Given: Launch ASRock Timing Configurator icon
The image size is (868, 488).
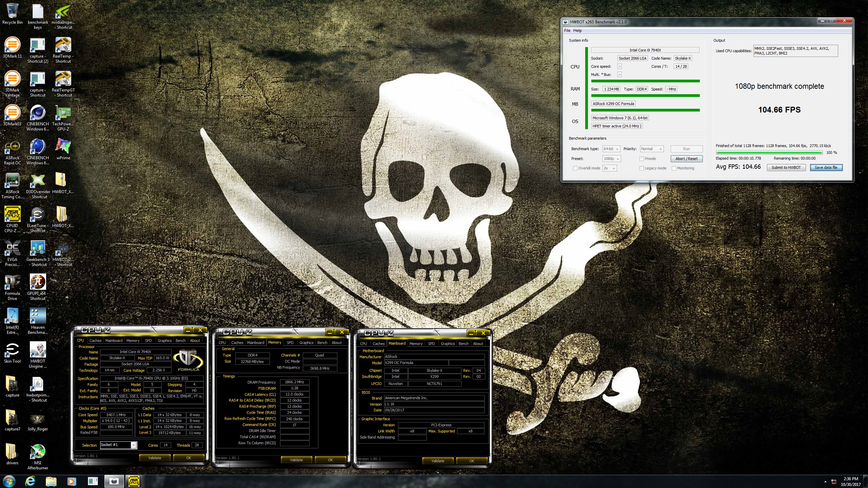Looking at the screenshot, I should point(13,185).
